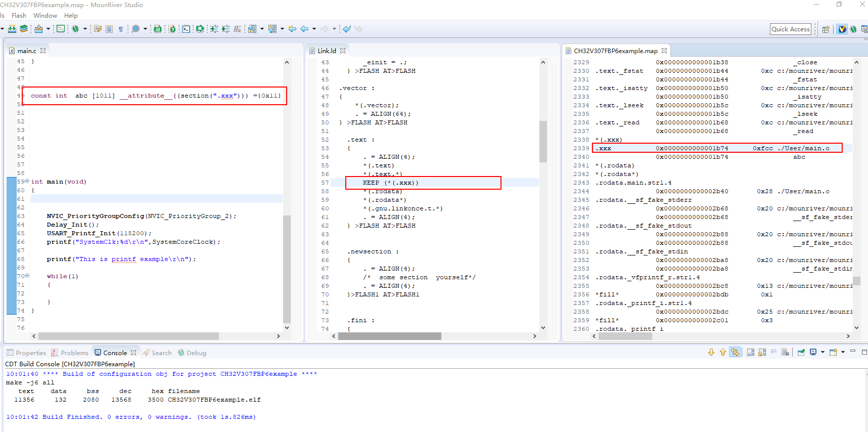Click the build/download toolbar icon

point(12,29)
